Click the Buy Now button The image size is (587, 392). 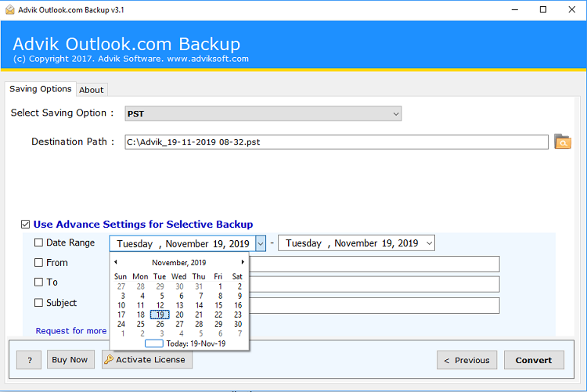click(70, 359)
